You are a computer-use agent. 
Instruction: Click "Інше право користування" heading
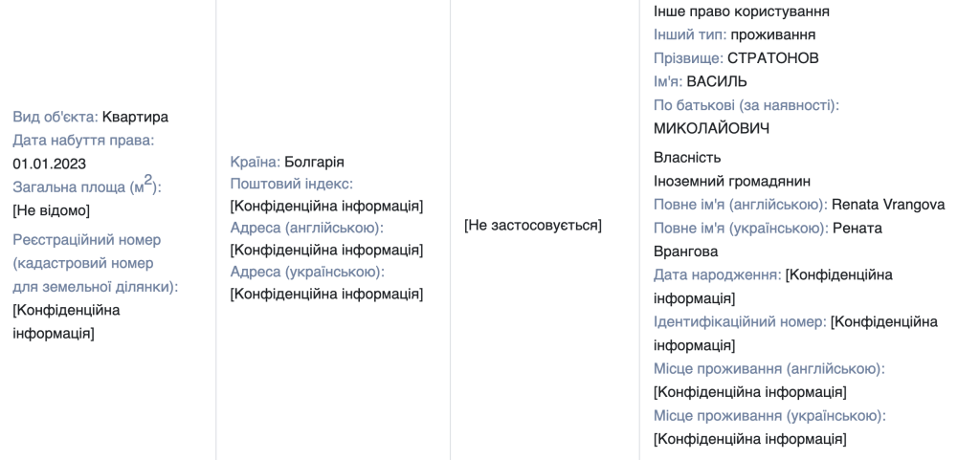(x=741, y=11)
